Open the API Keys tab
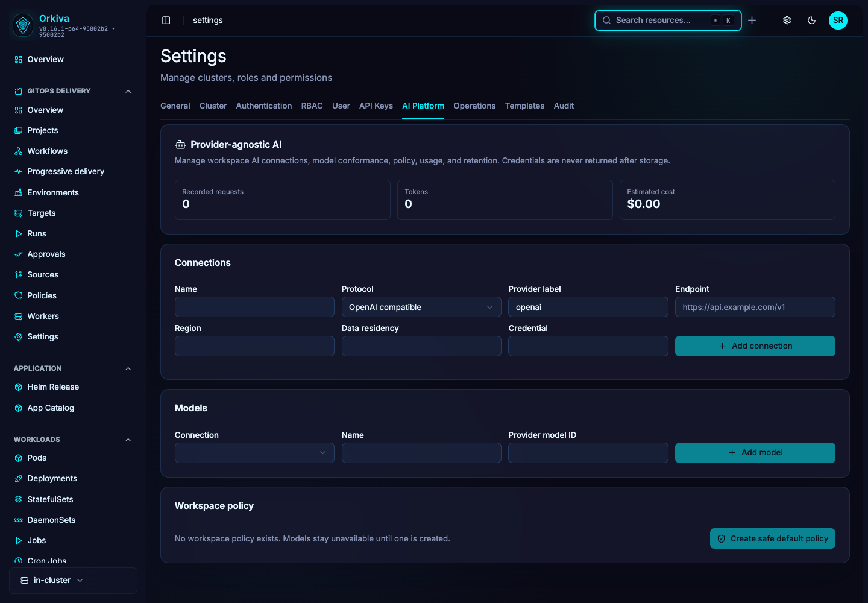 (376, 106)
